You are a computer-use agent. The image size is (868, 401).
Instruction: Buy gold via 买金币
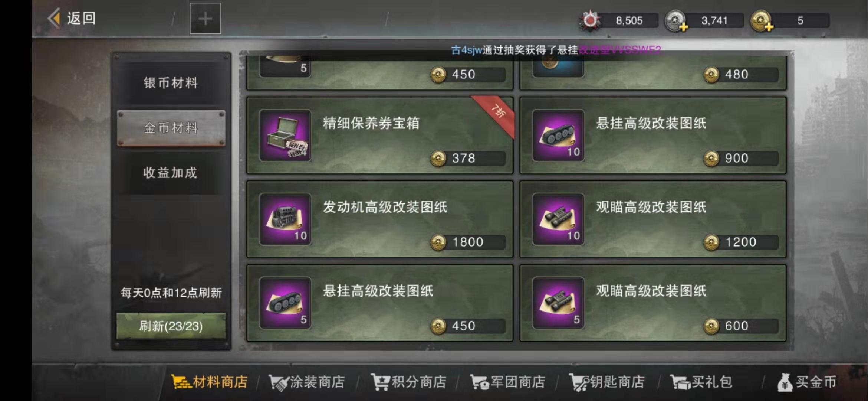pos(807,382)
